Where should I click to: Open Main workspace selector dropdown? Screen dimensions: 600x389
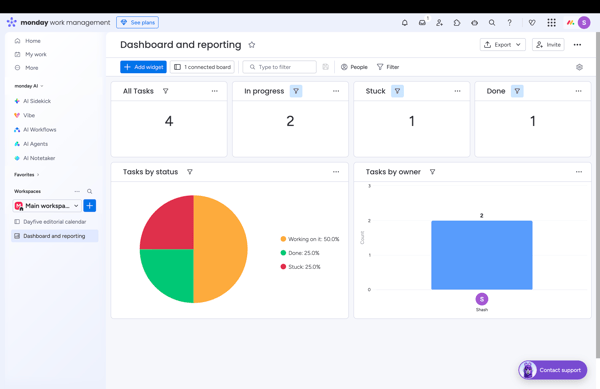[47, 206]
